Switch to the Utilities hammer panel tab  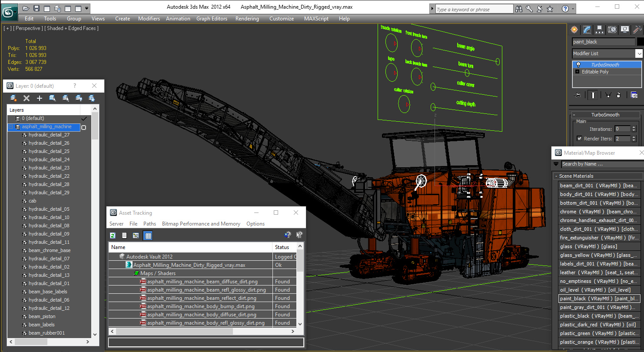637,30
